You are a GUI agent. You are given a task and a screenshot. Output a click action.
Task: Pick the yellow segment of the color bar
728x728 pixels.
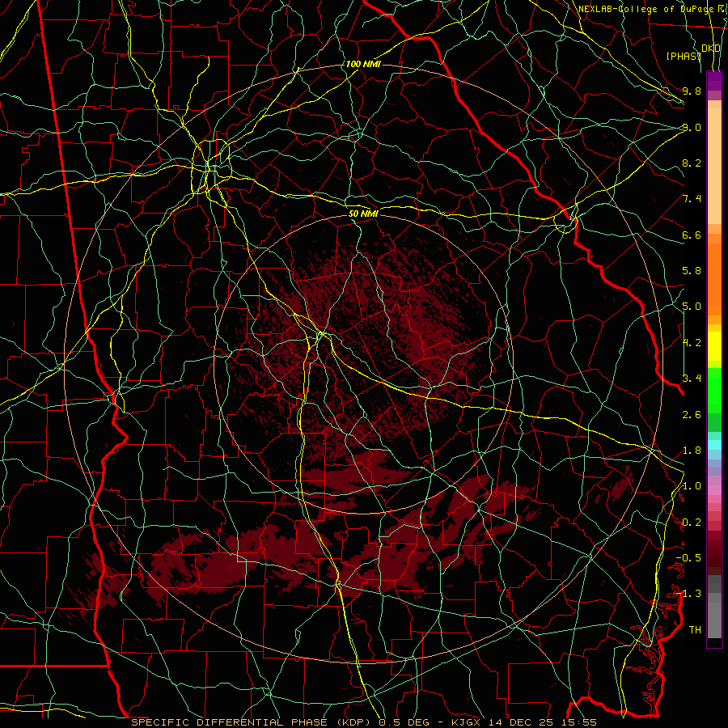click(714, 346)
